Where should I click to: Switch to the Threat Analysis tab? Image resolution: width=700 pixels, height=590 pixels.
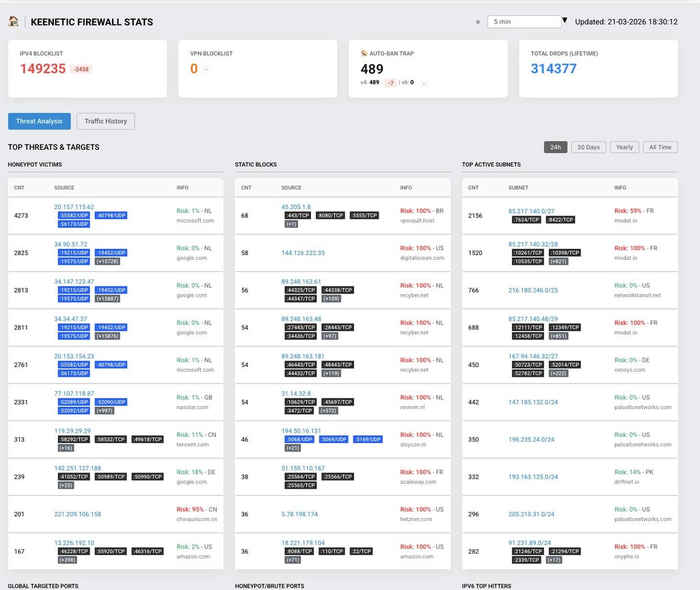coord(39,121)
